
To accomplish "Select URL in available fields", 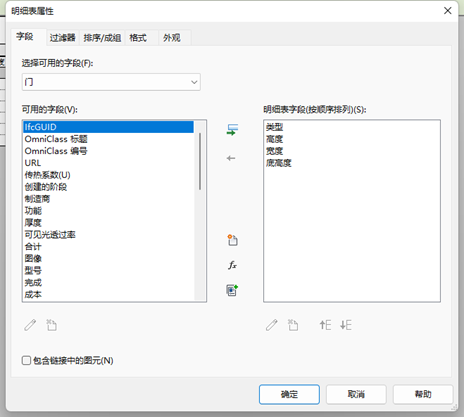I will (108, 163).
